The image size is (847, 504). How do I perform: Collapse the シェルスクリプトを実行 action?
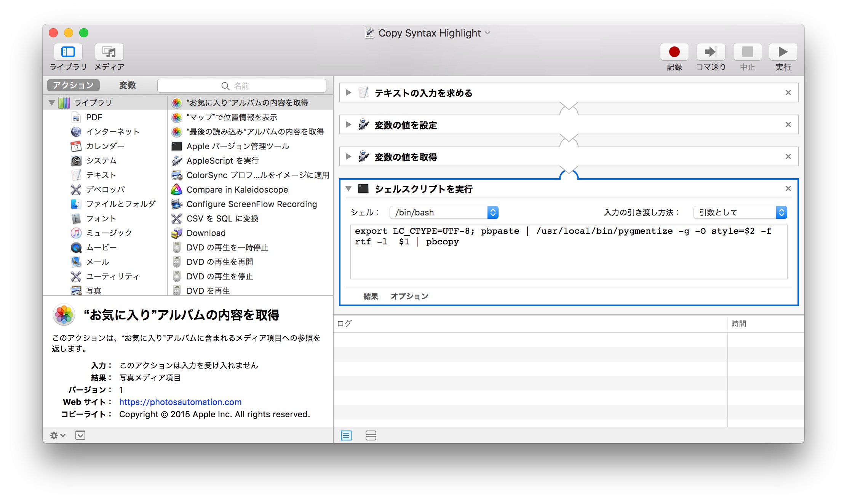tap(348, 188)
